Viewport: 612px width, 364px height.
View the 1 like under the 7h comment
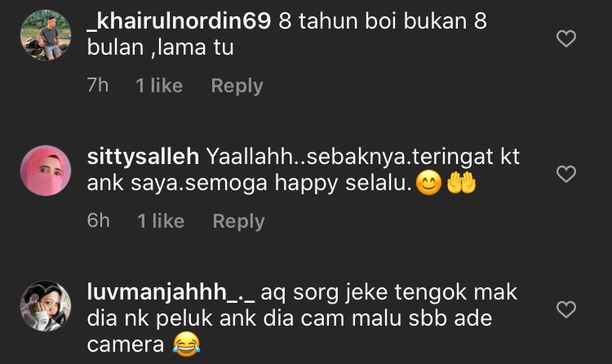click(159, 86)
